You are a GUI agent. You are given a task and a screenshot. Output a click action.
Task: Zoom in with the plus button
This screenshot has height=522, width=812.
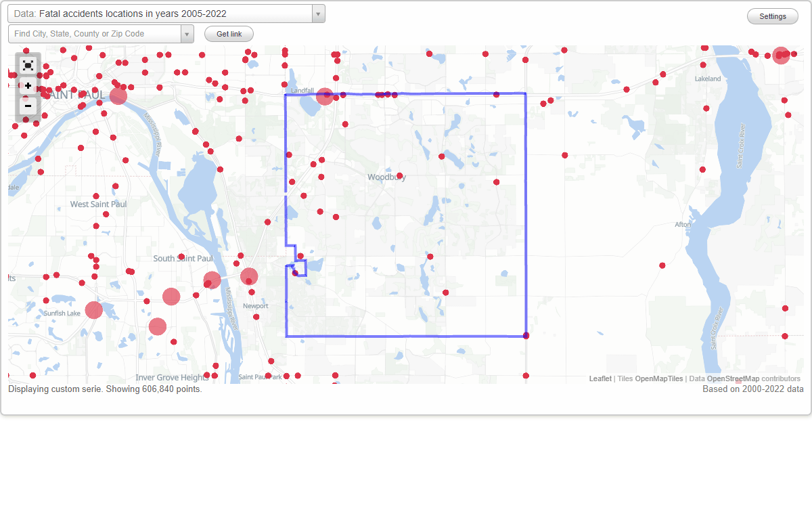28,86
